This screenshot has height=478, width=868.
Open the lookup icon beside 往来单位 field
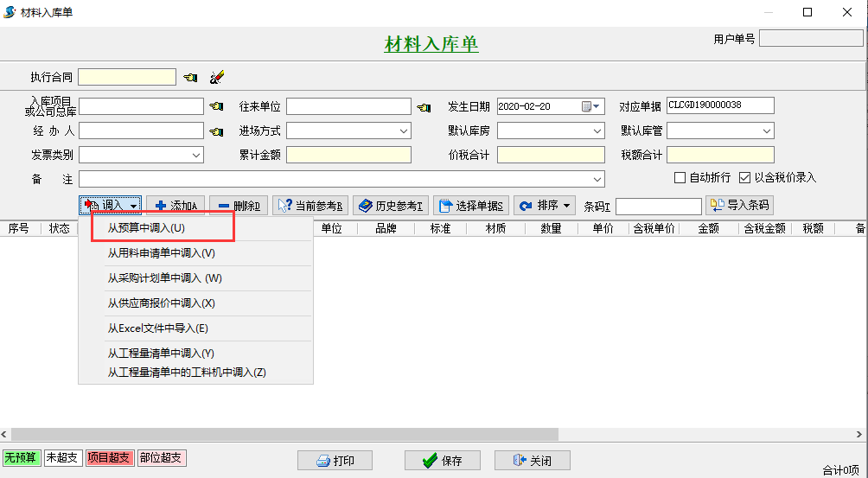point(424,107)
